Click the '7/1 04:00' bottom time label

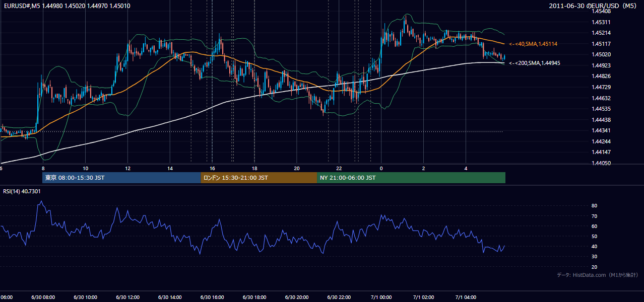click(466, 297)
